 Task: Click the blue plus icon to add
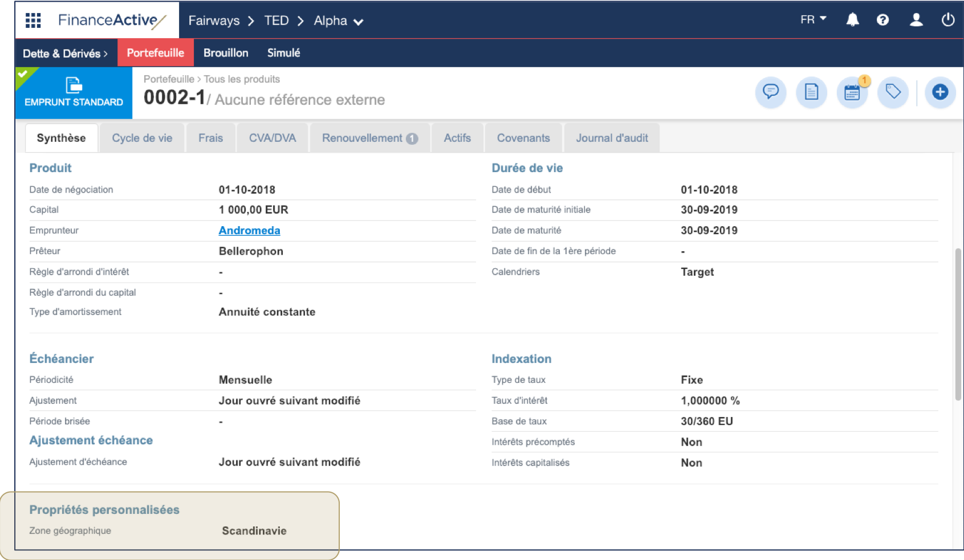point(940,92)
